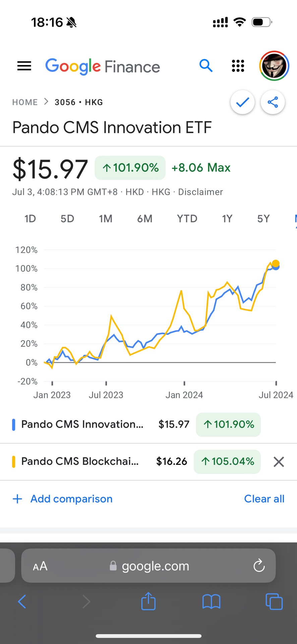Screen dimensions: 297x644
Task: Go to HOME breadcrumb link
Action: [25, 102]
